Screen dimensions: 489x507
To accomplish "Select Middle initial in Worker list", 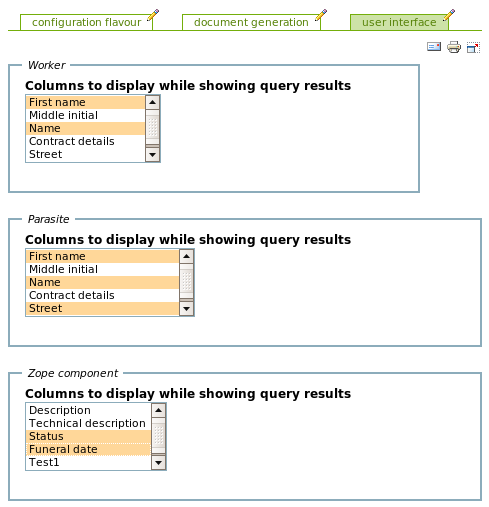I will [x=86, y=115].
